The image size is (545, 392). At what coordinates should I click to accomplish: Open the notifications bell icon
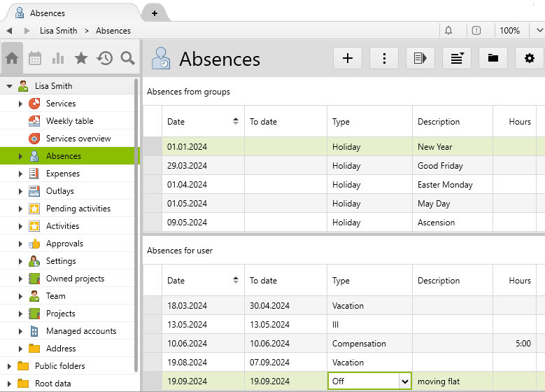(x=448, y=30)
